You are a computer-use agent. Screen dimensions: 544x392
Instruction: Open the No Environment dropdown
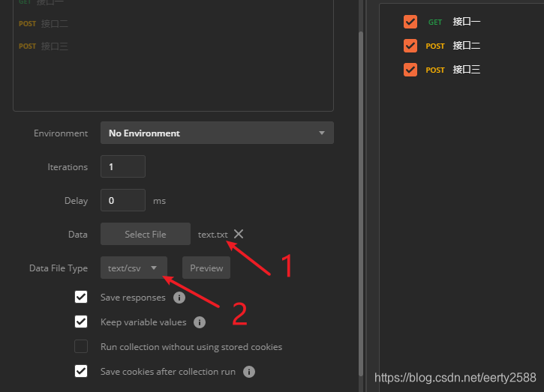[x=217, y=133]
